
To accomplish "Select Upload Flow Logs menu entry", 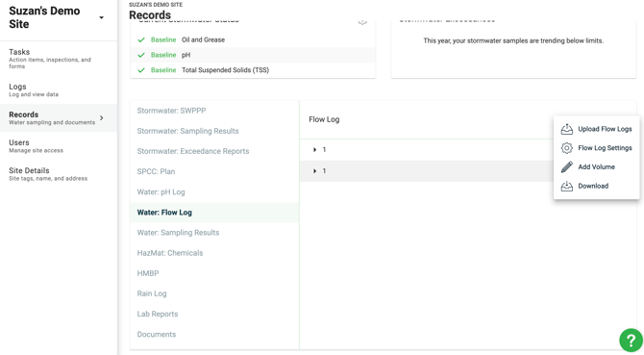I will [596, 129].
